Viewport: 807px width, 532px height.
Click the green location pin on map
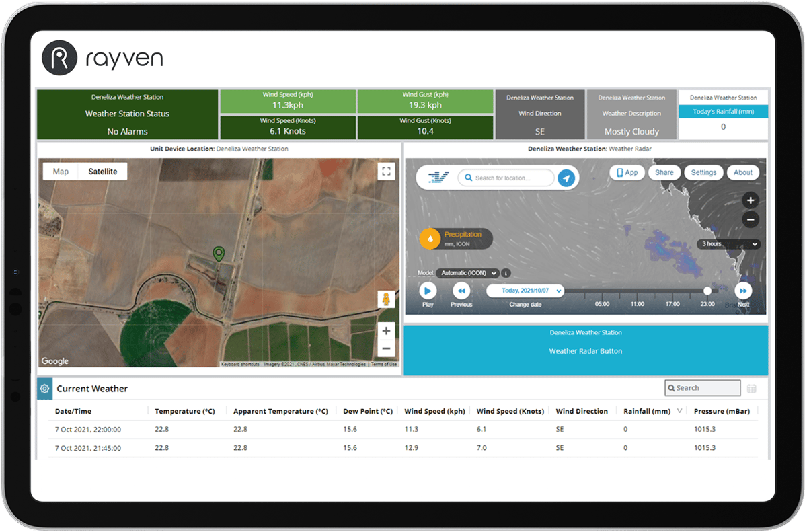pos(219,254)
